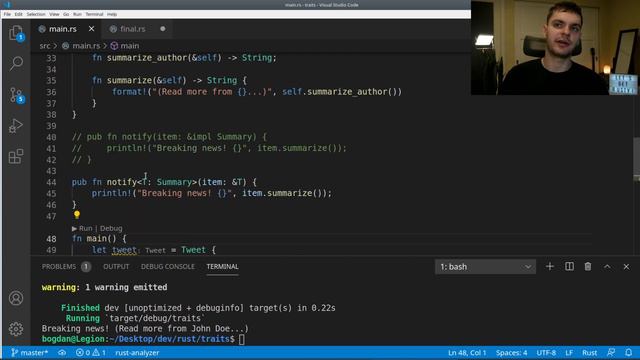This screenshot has height=360, width=640.
Task: Click on 'summarize_author' in line 33
Action: (147, 58)
